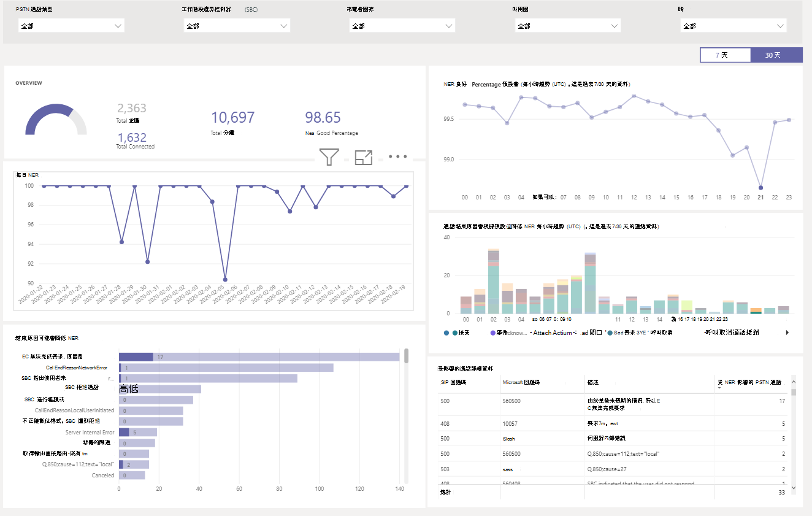Viewport: 812px width, 516px height.
Task: Switch to the 7 天 view
Action: pos(725,55)
